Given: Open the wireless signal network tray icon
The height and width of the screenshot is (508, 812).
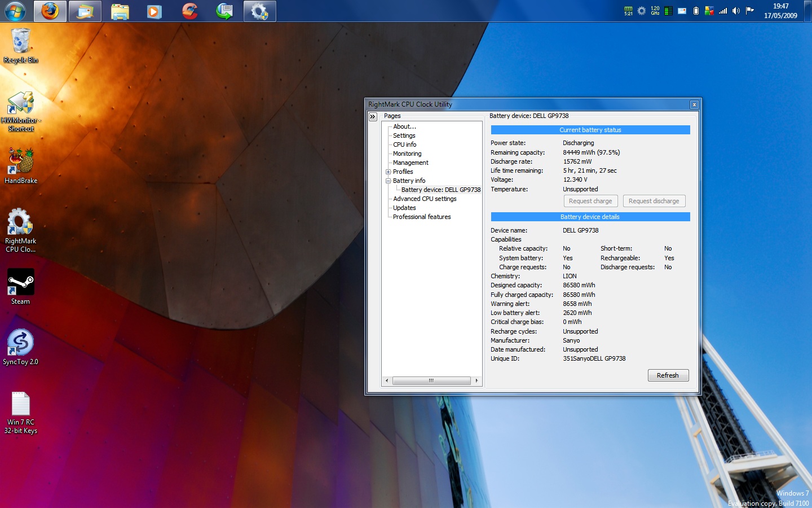Looking at the screenshot, I should (x=723, y=11).
